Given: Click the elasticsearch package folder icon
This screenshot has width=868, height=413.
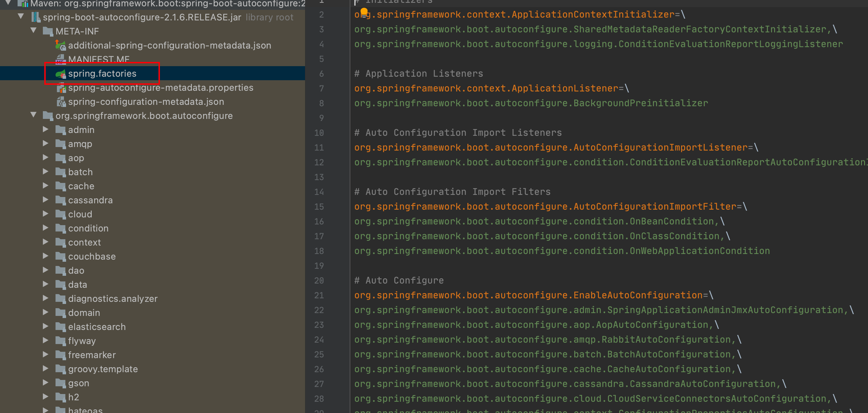Looking at the screenshot, I should (x=60, y=327).
